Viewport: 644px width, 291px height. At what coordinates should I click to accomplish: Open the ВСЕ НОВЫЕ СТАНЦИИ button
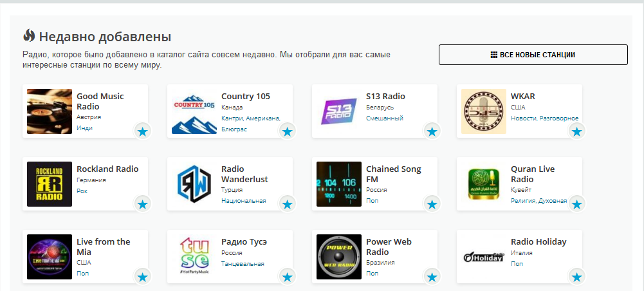pyautogui.click(x=533, y=55)
